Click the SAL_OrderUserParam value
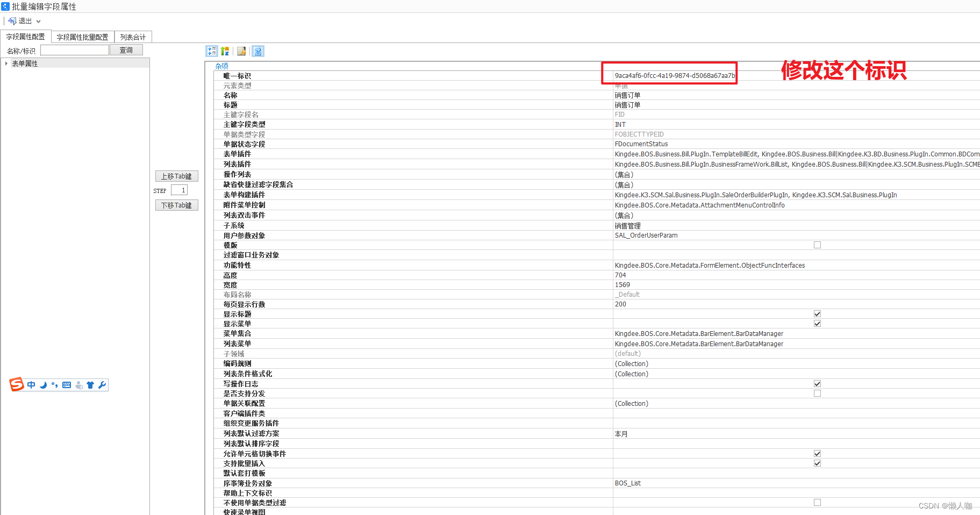 [646, 235]
